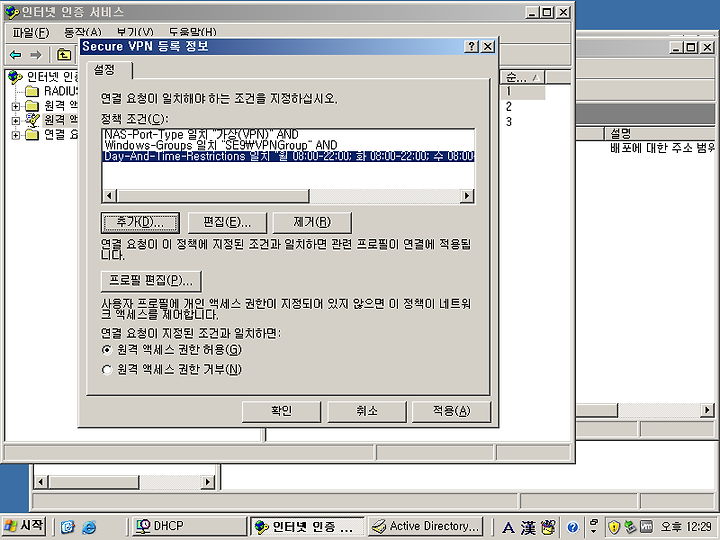
Task: Close the Secure VPN dialog with X
Action: click(x=488, y=46)
